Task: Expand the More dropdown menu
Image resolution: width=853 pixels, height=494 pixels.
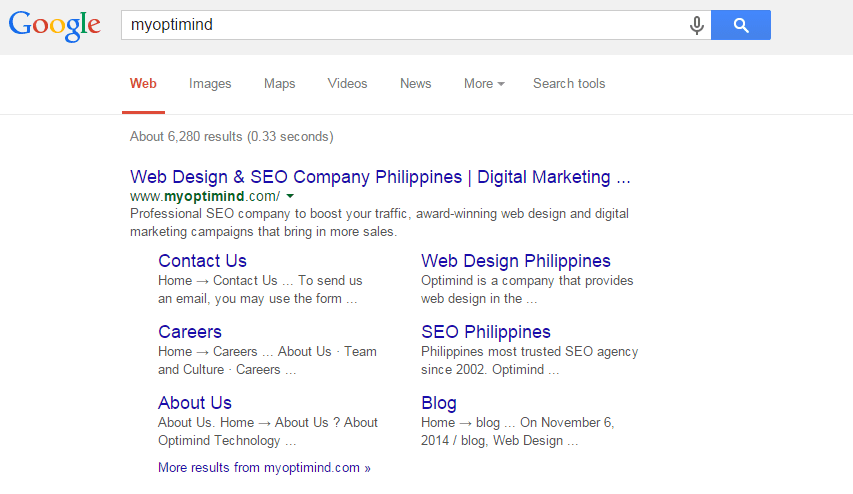Action: pyautogui.click(x=484, y=83)
